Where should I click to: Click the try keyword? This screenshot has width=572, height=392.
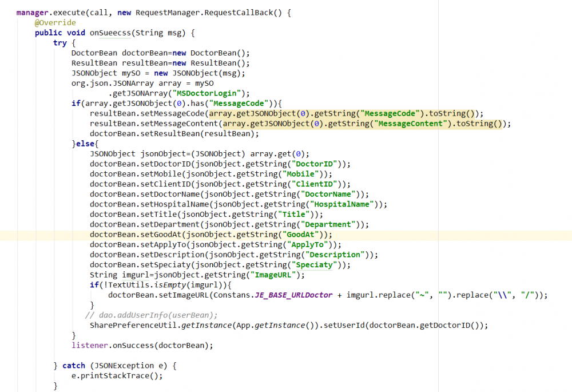(60, 43)
